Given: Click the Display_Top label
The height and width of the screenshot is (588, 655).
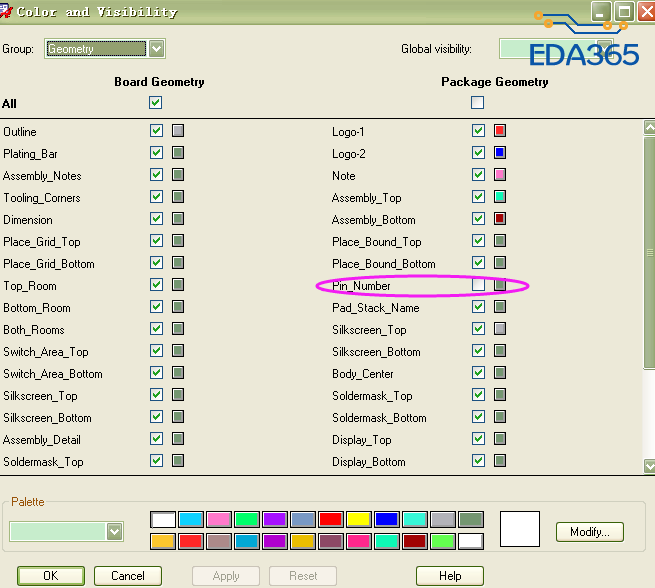Looking at the screenshot, I should (362, 440).
